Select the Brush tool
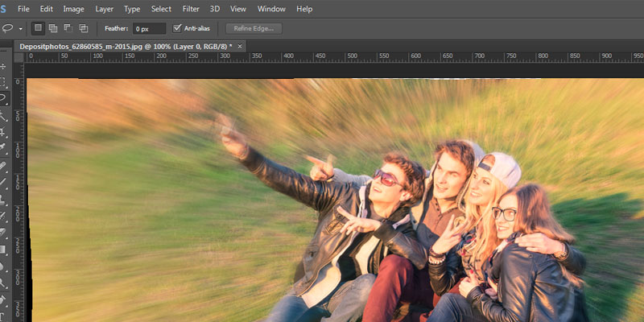 coord(3,182)
